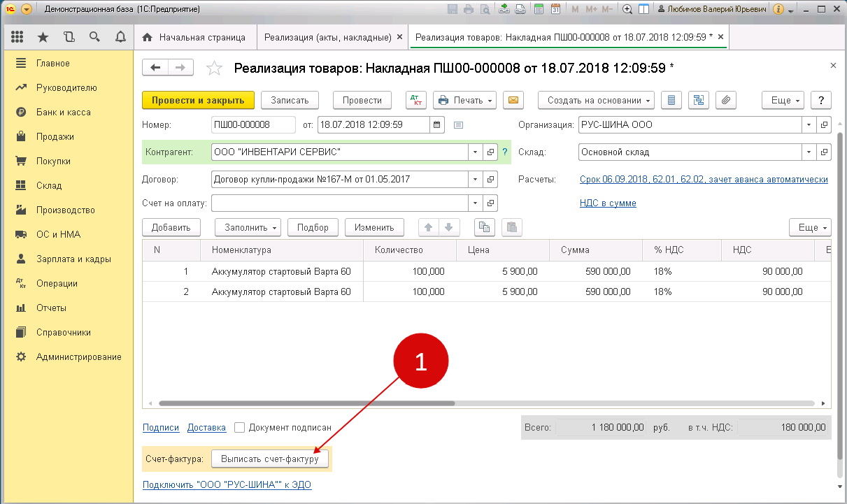This screenshot has width=847, height=504.
Task: Expand Счет на оплату dropdown list
Action: (475, 203)
